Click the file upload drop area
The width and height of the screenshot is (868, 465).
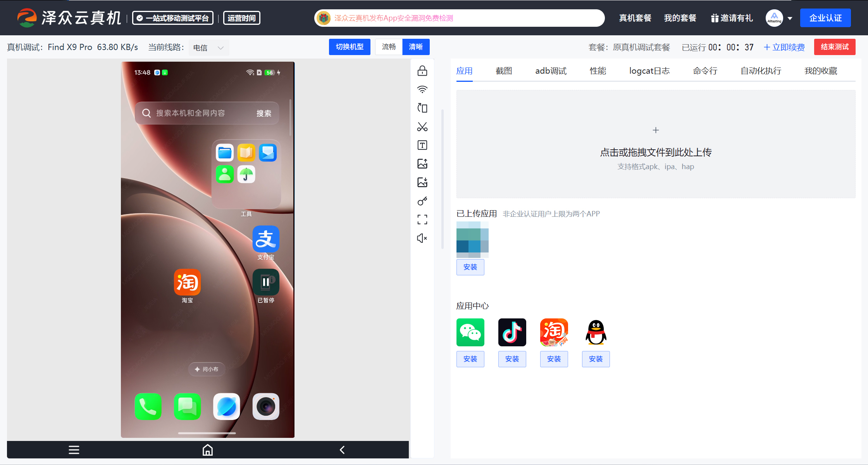click(656, 144)
